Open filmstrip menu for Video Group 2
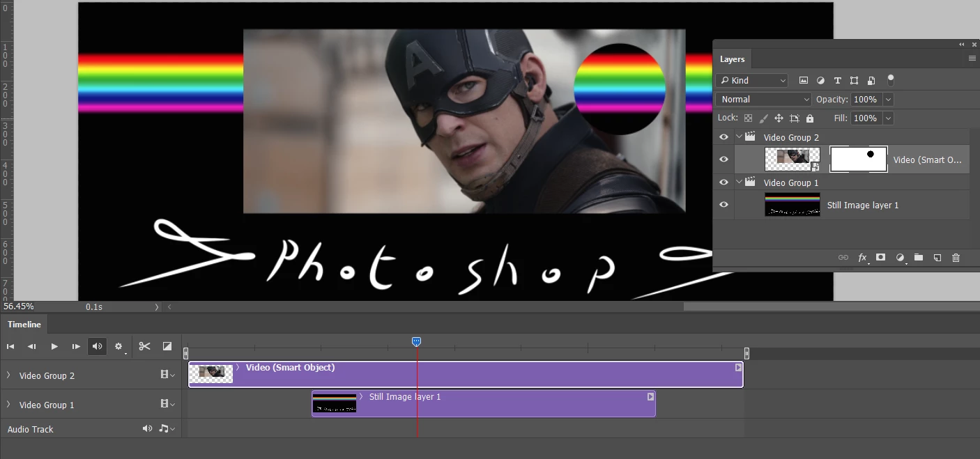Image resolution: width=980 pixels, height=459 pixels. [x=167, y=375]
